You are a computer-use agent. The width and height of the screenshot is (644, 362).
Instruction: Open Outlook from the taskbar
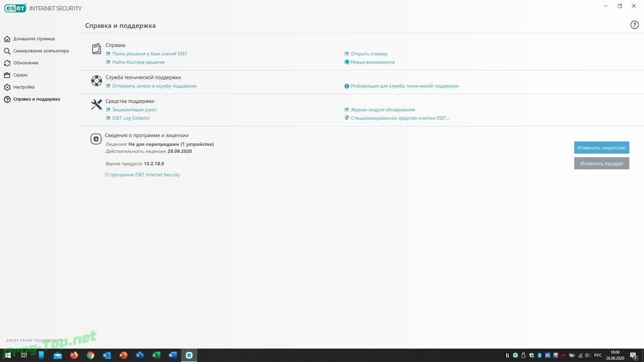[x=107, y=356]
